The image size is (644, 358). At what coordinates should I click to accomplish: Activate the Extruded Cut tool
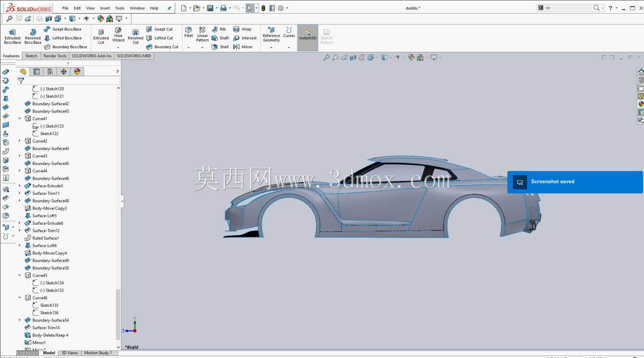click(x=101, y=36)
